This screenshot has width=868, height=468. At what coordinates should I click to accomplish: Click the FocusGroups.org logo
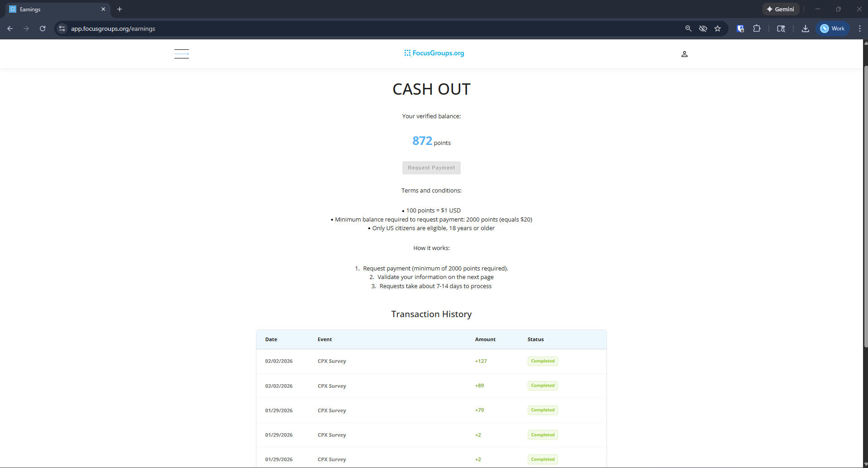pos(434,53)
